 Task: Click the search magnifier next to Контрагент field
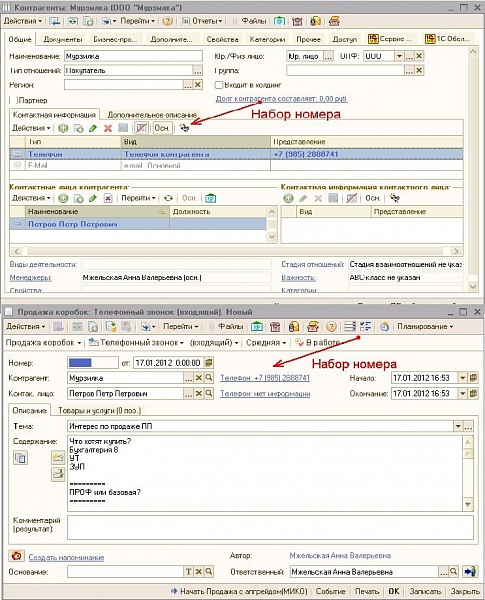click(209, 378)
